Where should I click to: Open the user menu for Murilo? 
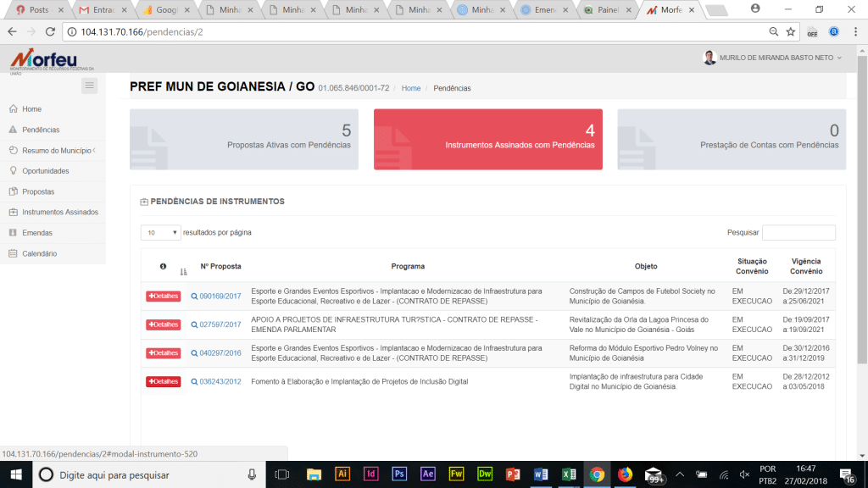pos(773,58)
